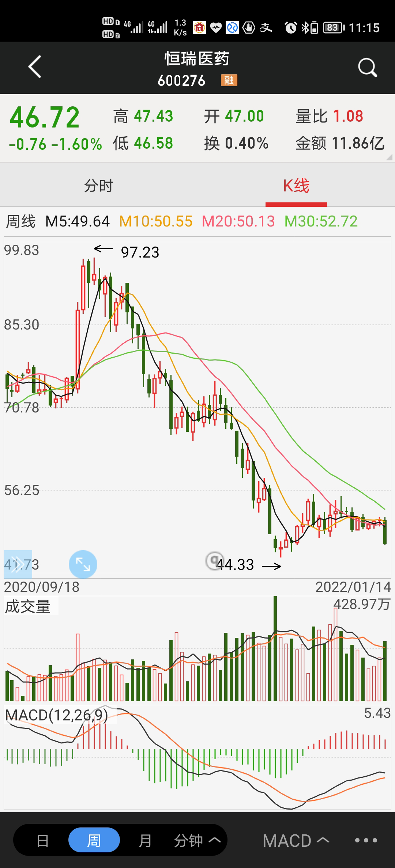Switch to daily 日 period
Screen dimensions: 395x868
42,840
